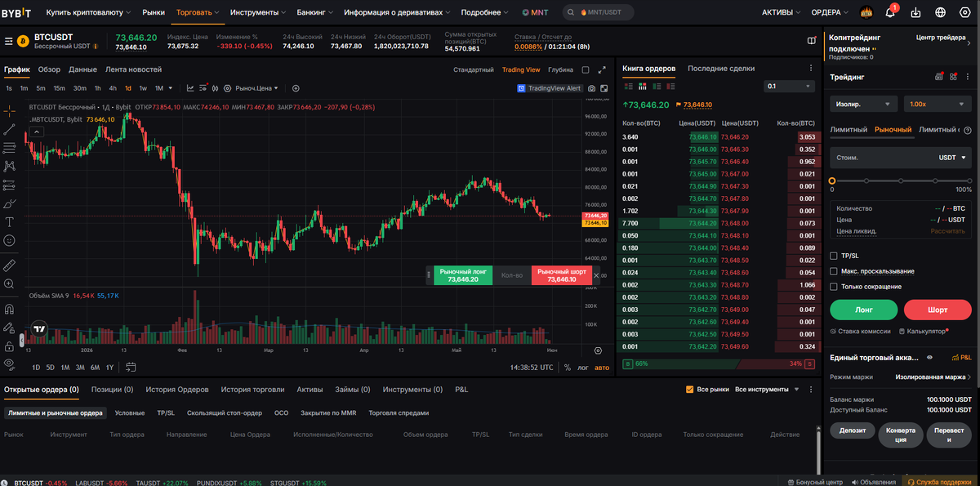Enable Макс. проскальзывание checkbox
Image resolution: width=980 pixels, height=486 pixels.
834,271
